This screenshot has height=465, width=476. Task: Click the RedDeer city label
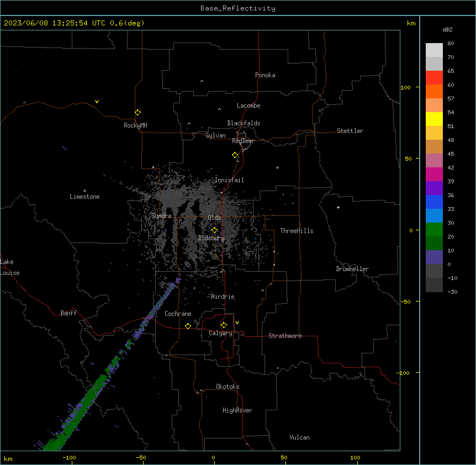(x=243, y=141)
